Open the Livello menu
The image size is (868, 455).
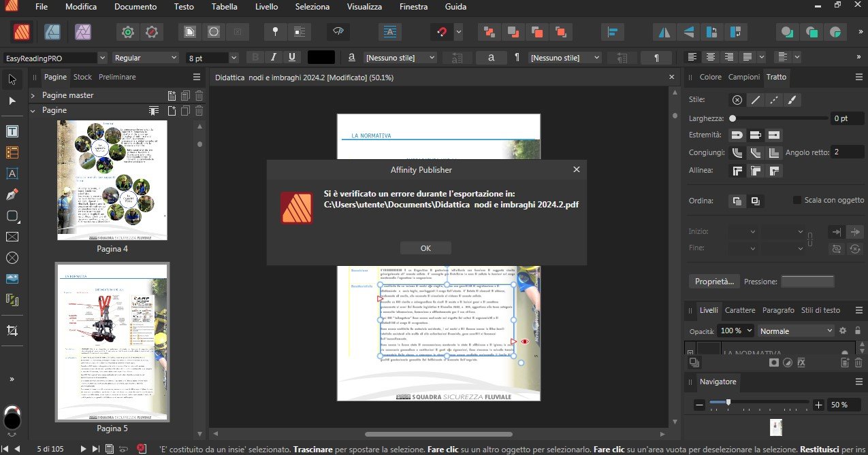[266, 7]
